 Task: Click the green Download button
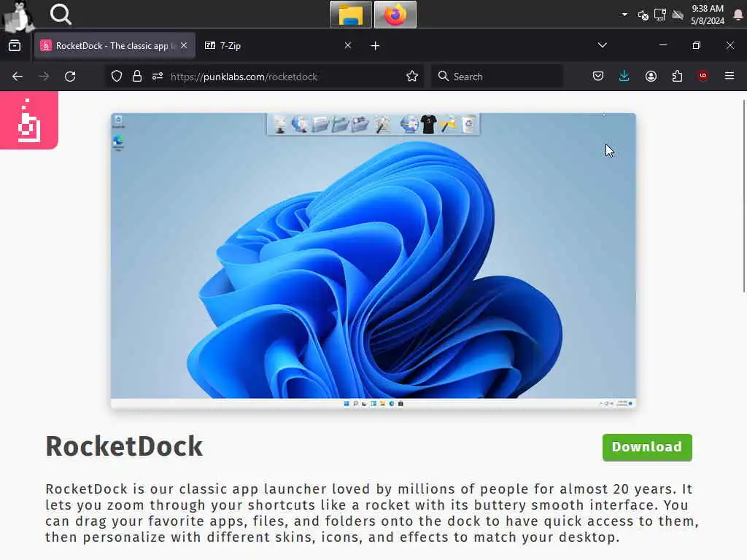pyautogui.click(x=647, y=447)
